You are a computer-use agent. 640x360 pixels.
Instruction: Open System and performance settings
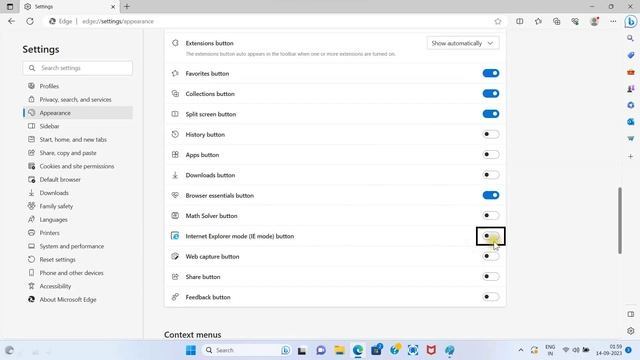[78, 246]
